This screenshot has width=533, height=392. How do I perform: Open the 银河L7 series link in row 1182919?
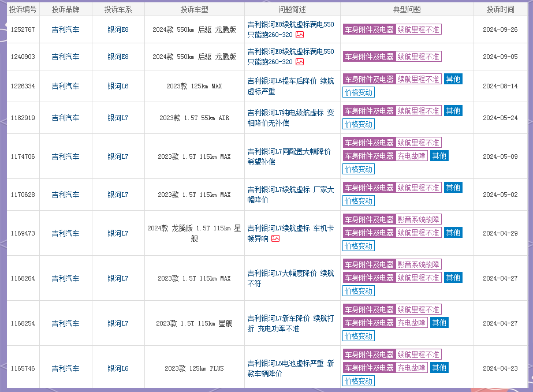pyautogui.click(x=118, y=118)
